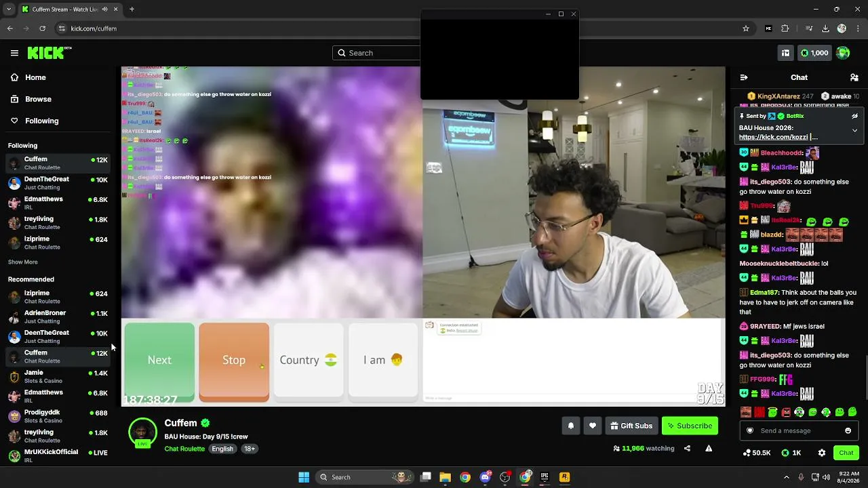Open the Chat Roulette category link
The image size is (868, 488).
(x=184, y=449)
